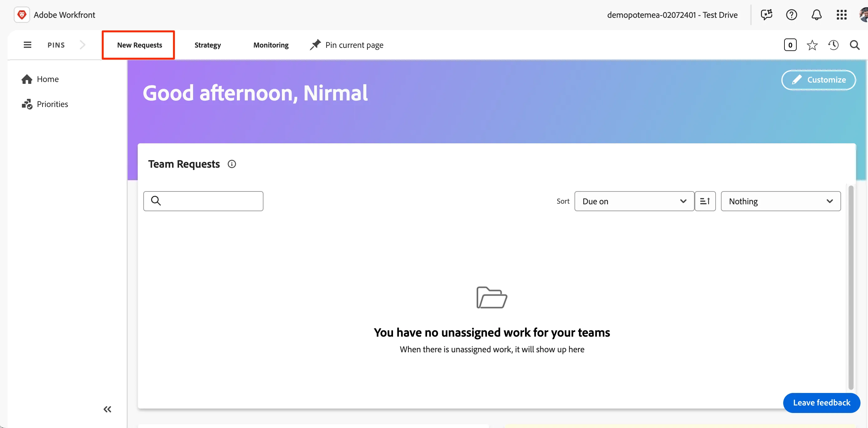Go to Home in sidebar
Image resolution: width=868 pixels, height=428 pixels.
tap(40, 79)
